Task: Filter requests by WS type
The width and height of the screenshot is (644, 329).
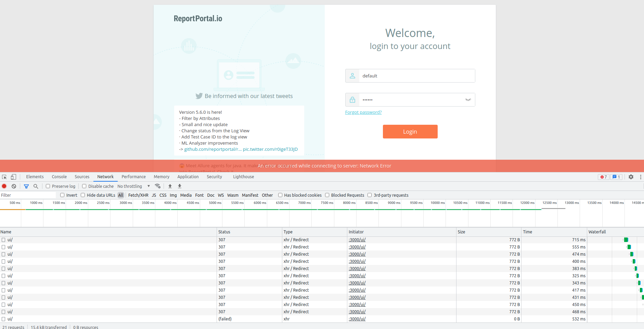Action: tap(221, 195)
